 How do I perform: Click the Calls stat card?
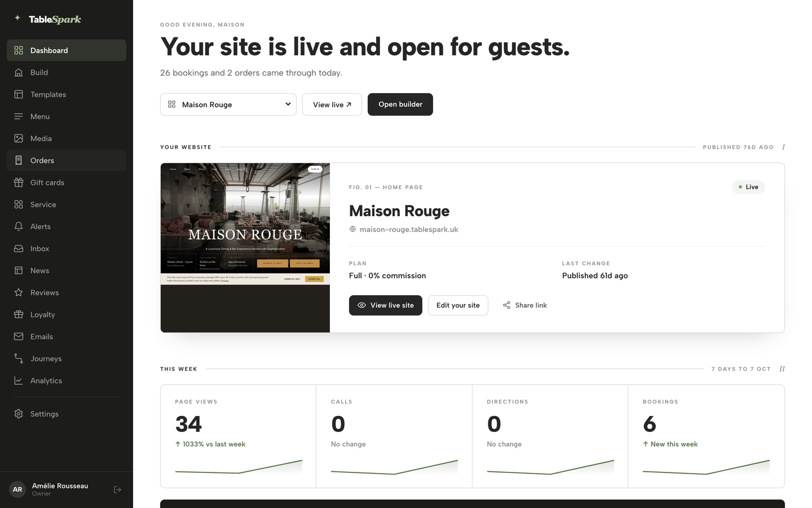point(394,436)
